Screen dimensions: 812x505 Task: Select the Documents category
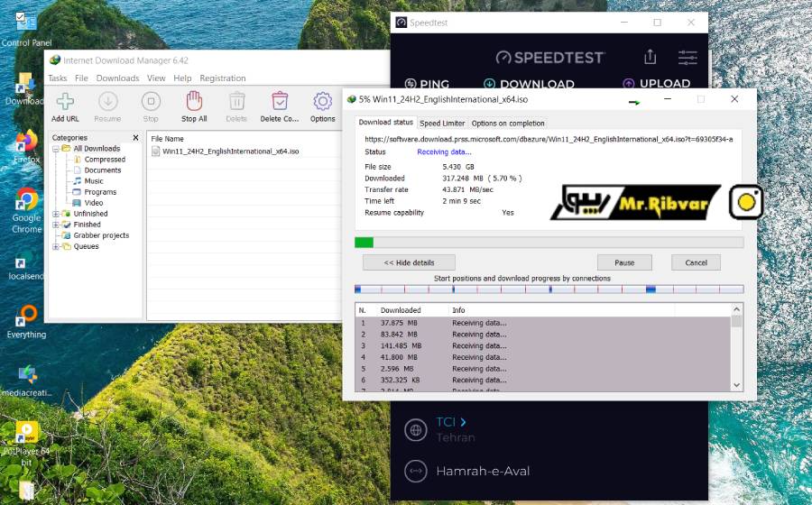(103, 170)
